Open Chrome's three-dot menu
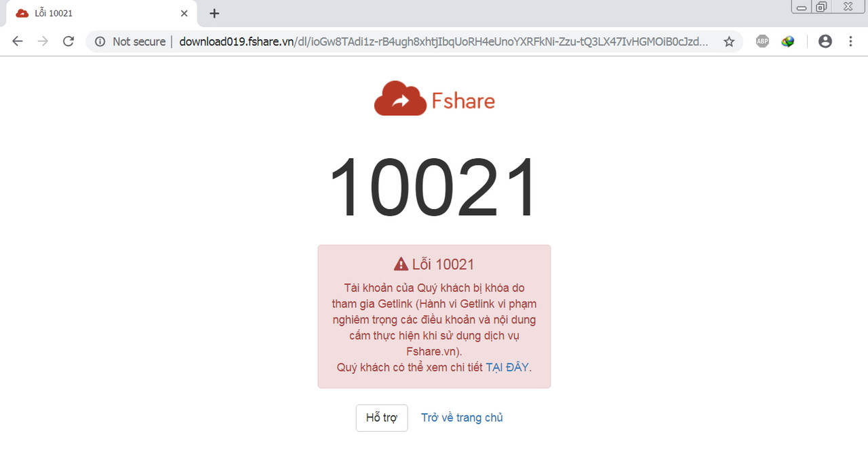868x450 pixels. 850,41
